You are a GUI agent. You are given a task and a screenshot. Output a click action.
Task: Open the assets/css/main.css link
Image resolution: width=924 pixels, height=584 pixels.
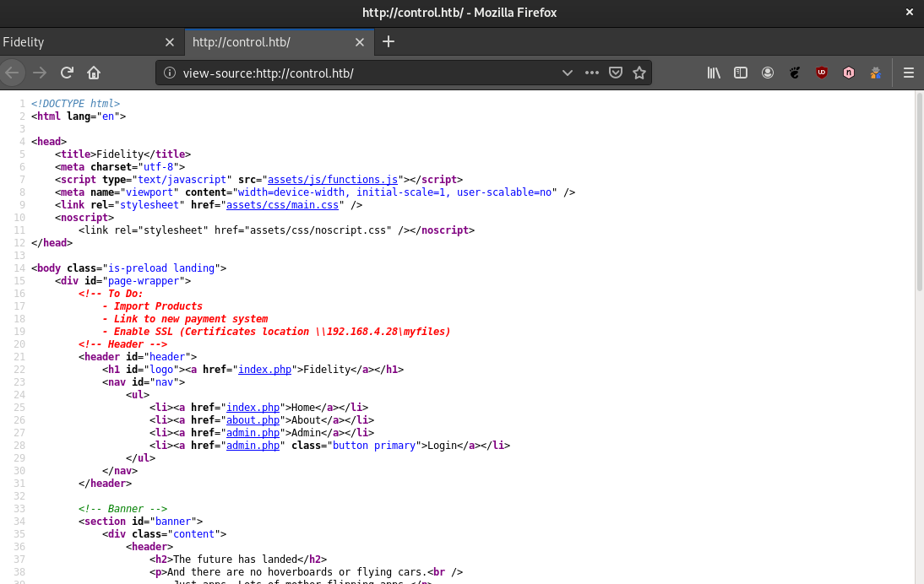(x=282, y=205)
